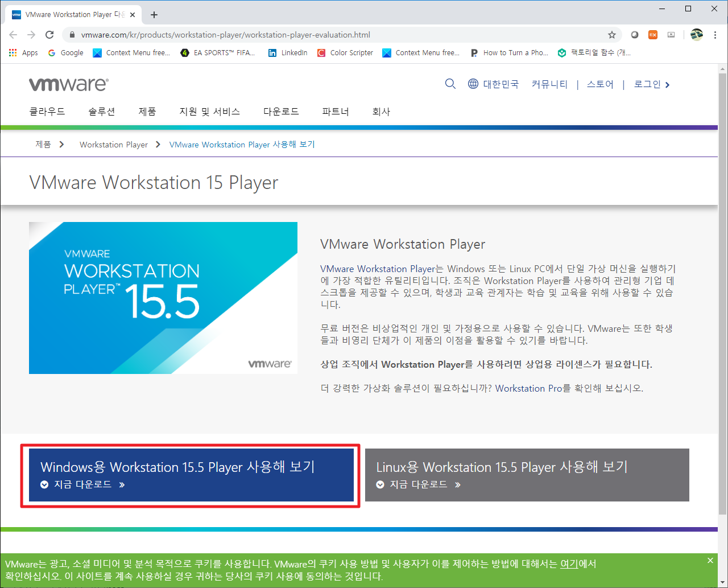This screenshot has width=728, height=588.
Task: Open the 회사 menu
Action: [x=381, y=112]
